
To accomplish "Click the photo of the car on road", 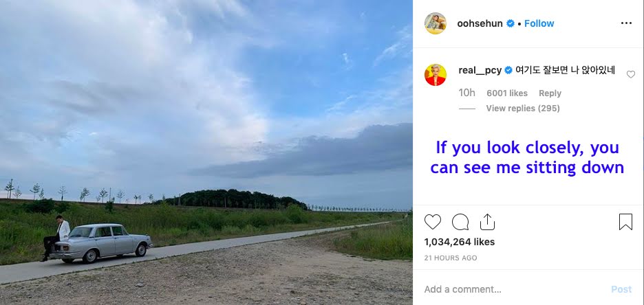I will tap(206, 152).
